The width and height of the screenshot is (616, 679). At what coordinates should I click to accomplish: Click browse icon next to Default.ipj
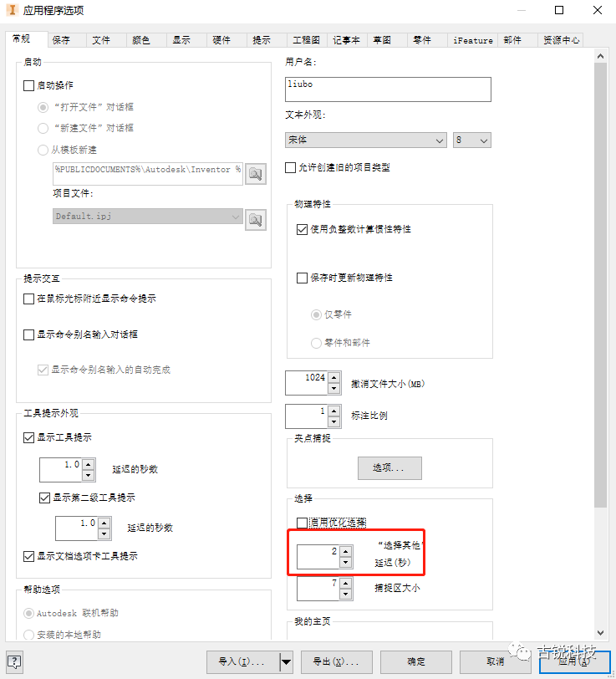coord(256,220)
